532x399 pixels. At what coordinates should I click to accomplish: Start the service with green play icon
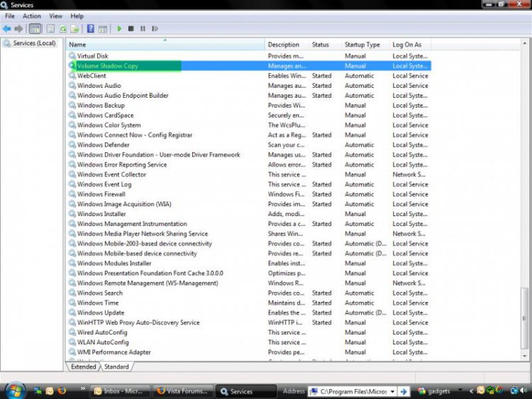(119, 29)
